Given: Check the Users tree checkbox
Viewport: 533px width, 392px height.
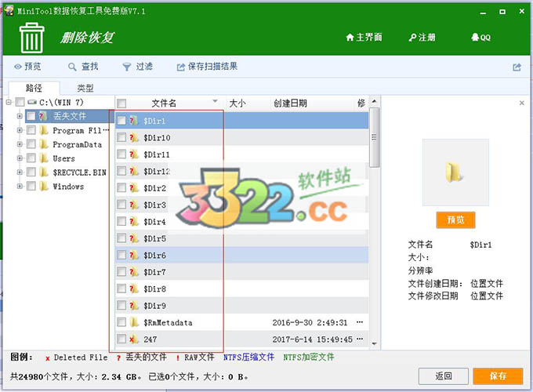Looking at the screenshot, I should (31, 158).
